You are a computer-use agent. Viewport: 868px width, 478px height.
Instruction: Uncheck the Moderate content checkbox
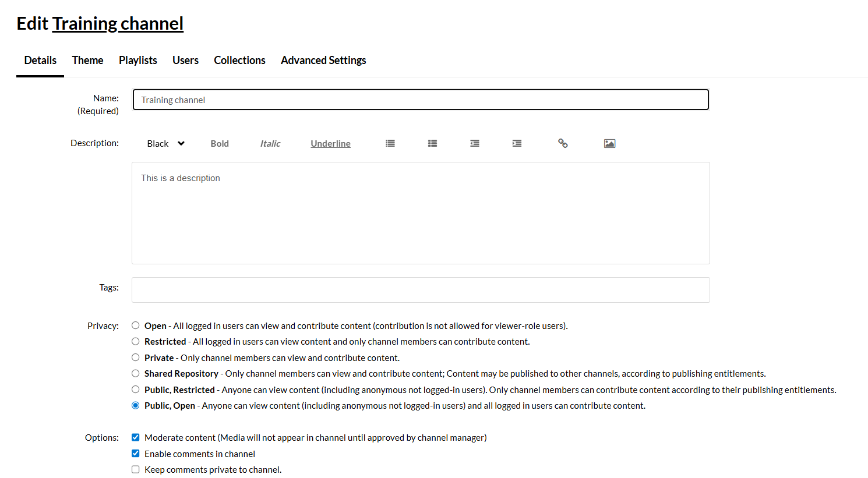coord(136,437)
